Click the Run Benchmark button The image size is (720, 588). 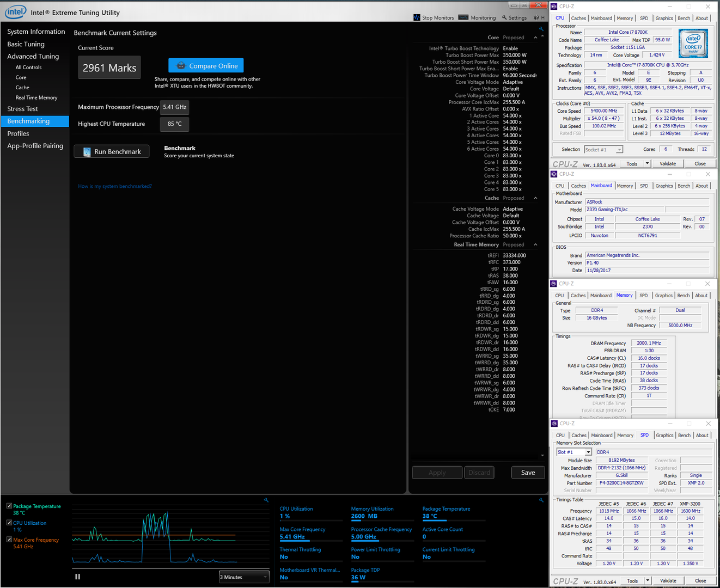pyautogui.click(x=112, y=152)
